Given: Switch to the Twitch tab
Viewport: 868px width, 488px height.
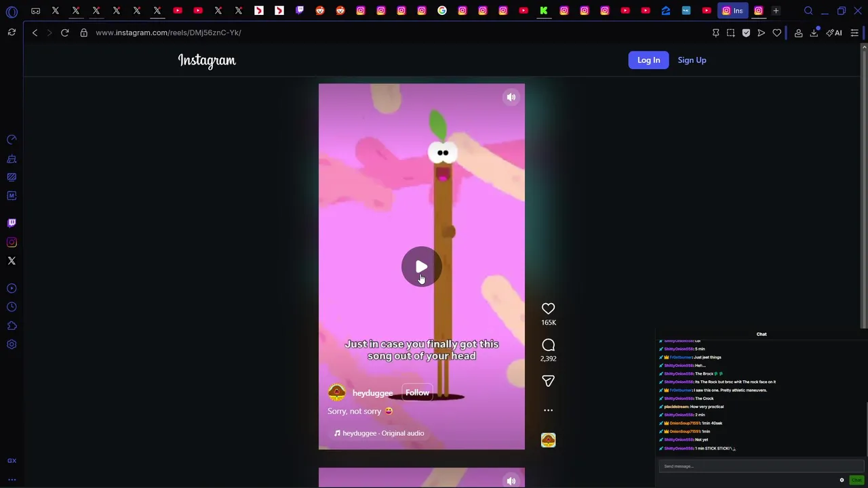Looking at the screenshot, I should pos(300,11).
